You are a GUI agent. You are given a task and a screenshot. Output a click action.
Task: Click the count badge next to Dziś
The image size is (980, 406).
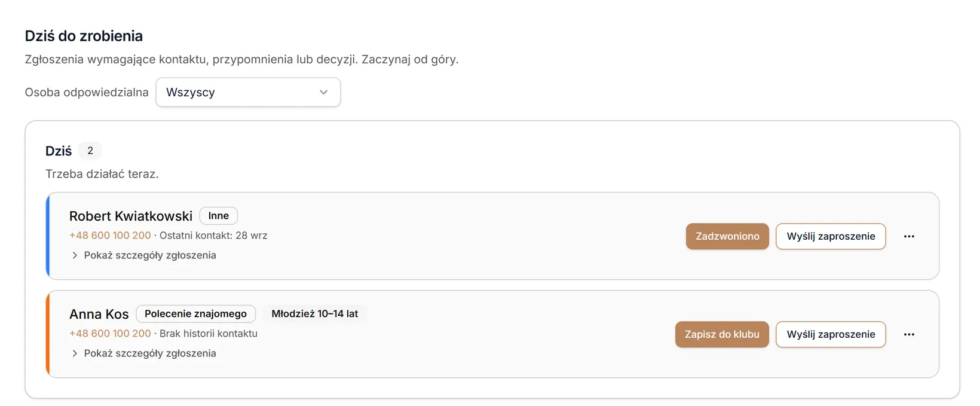pos(90,151)
